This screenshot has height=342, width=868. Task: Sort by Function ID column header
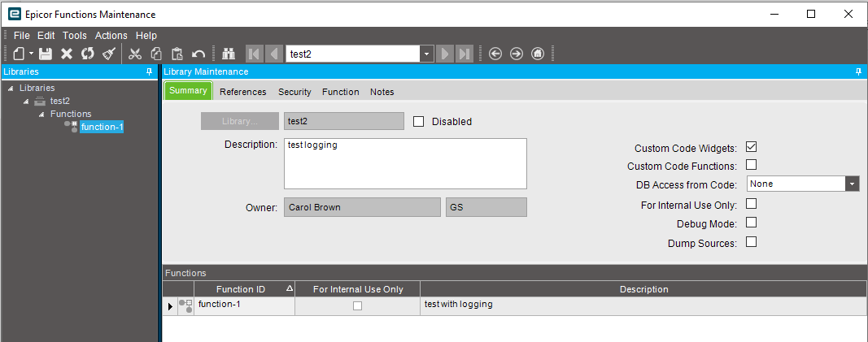(245, 289)
